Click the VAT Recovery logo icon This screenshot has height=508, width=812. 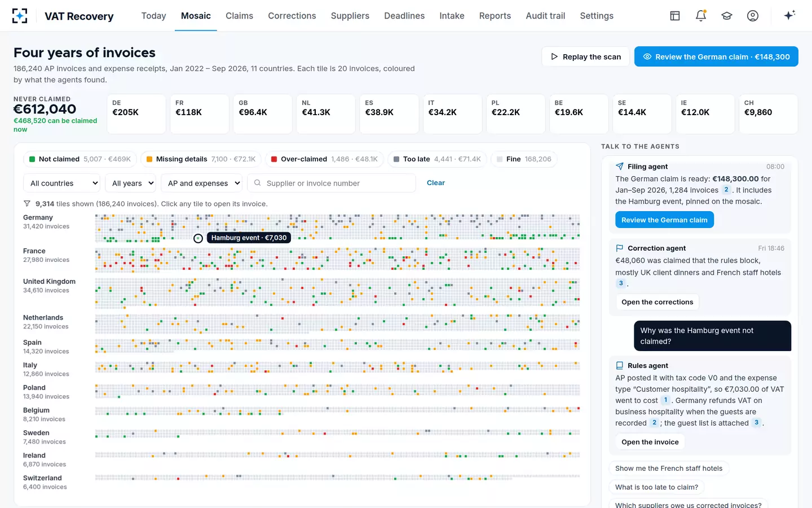tap(20, 16)
